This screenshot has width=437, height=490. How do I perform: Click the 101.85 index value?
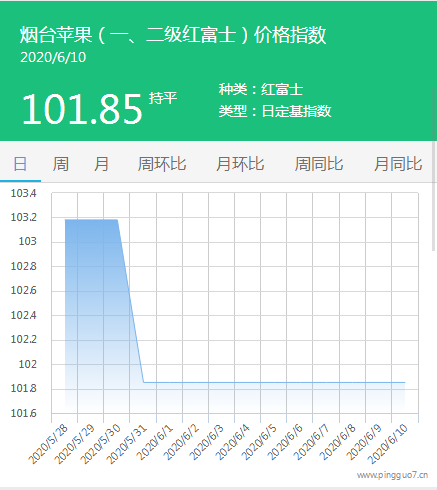[82, 109]
